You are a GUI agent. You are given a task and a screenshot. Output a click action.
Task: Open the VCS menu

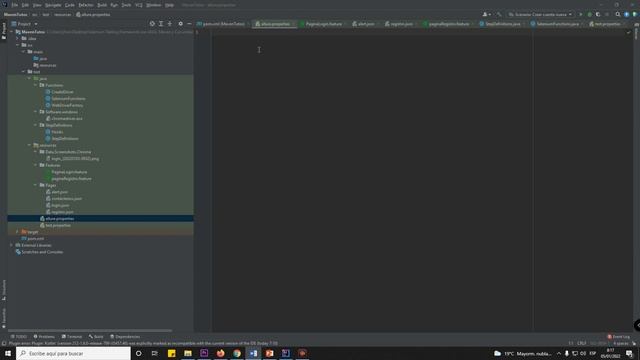coord(139,5)
